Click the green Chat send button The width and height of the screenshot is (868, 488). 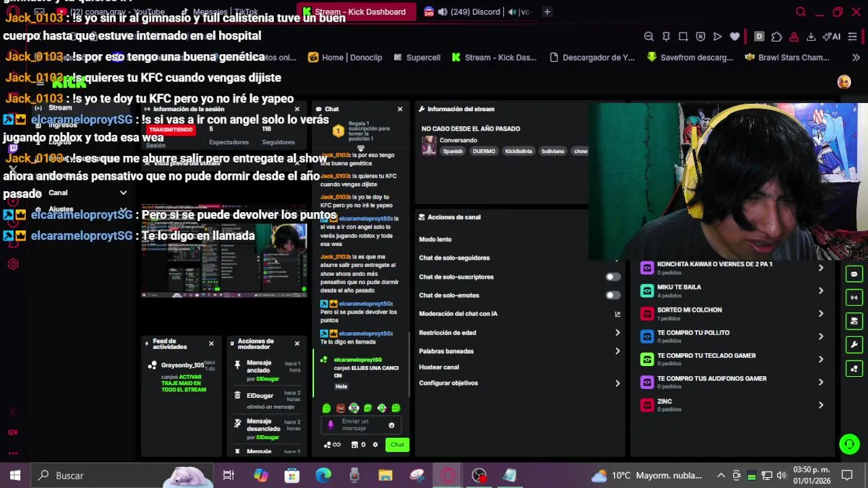[397, 445]
